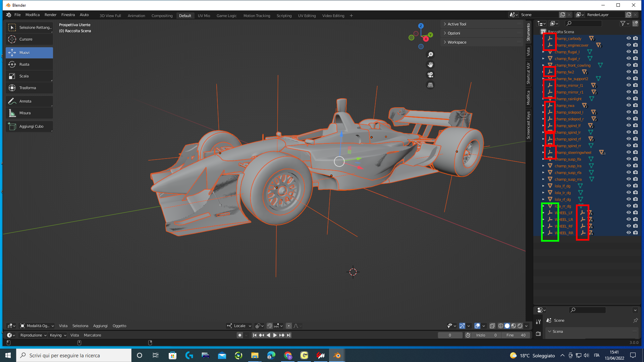The width and height of the screenshot is (644, 362).
Task: Open Microsoft Store from taskbar
Action: pyautogui.click(x=172, y=355)
